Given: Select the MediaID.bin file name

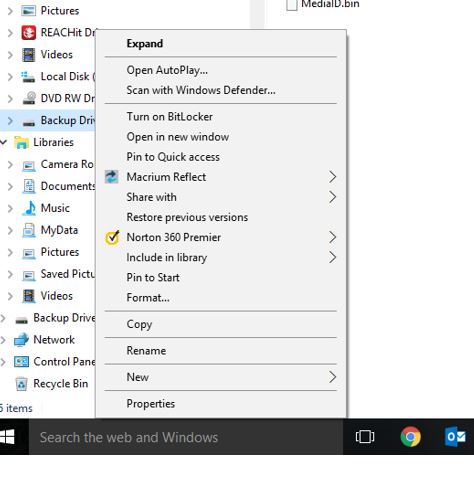Looking at the screenshot, I should tap(330, 4).
